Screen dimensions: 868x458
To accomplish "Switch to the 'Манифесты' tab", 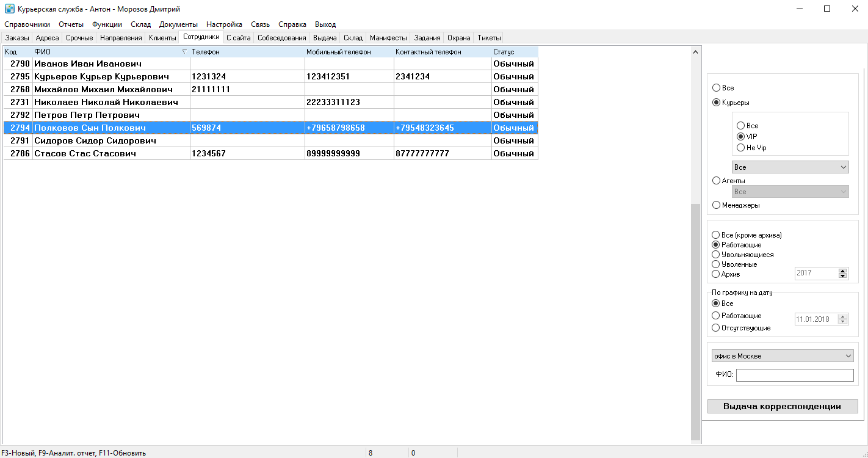I will [388, 38].
